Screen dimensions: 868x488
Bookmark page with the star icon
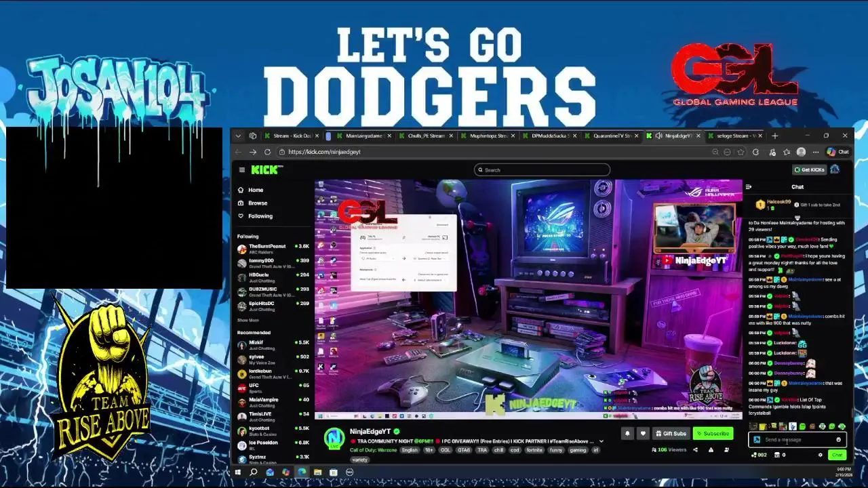(741, 152)
